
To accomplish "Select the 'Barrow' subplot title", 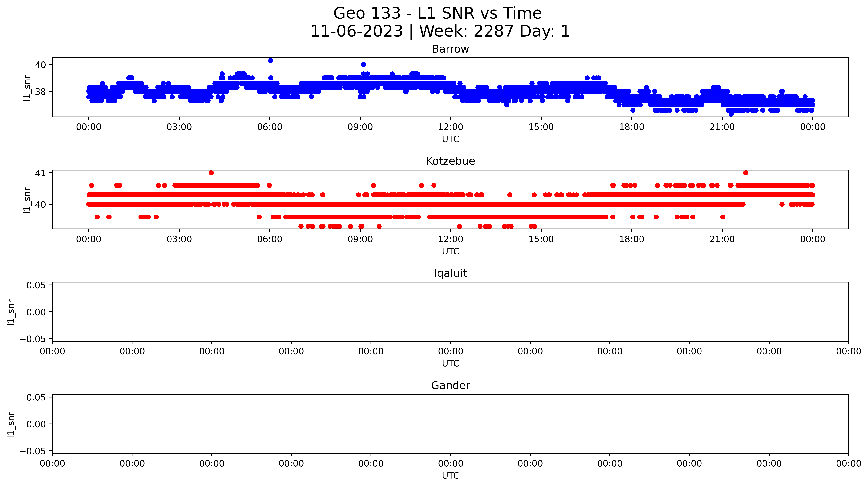I will tap(450, 49).
